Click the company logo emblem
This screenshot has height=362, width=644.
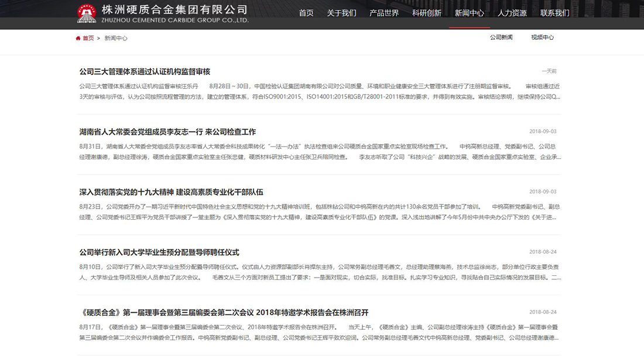[87, 13]
